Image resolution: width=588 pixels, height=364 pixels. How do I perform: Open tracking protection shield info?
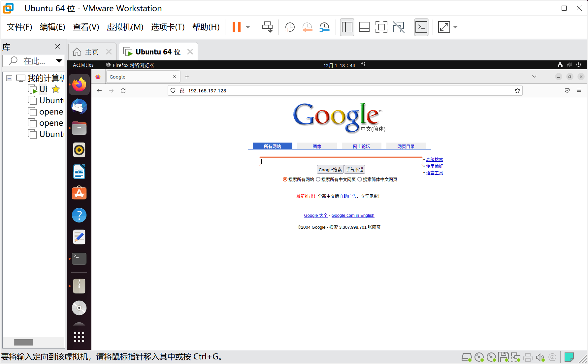pos(173,90)
